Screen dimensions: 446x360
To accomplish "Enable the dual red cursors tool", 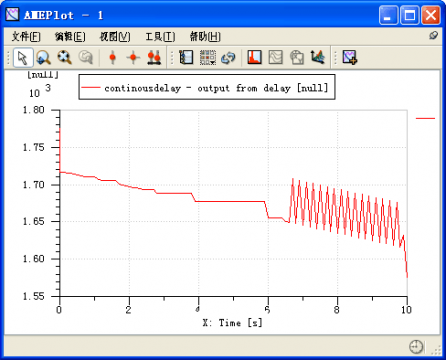I will click(x=154, y=57).
